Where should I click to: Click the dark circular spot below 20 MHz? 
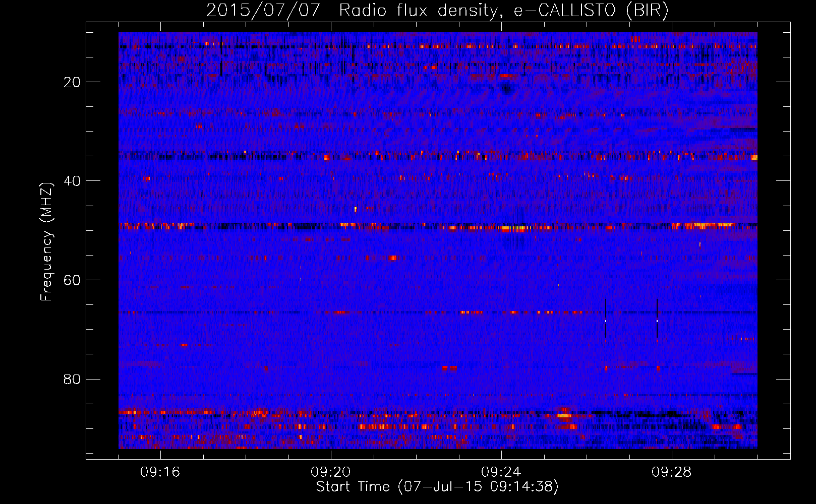click(507, 90)
